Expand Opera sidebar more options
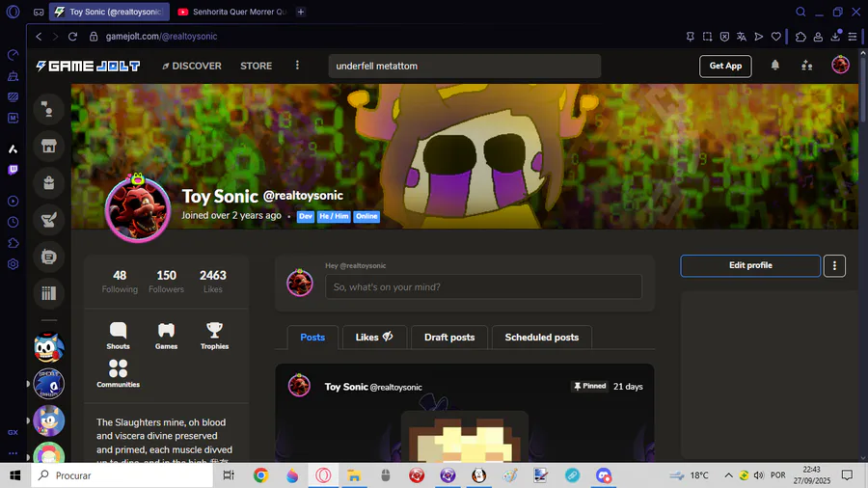Viewport: 868px width, 488px height. (x=13, y=453)
